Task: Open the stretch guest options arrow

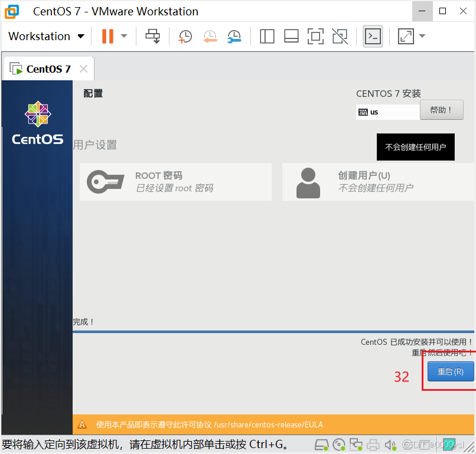Action: pos(422,36)
